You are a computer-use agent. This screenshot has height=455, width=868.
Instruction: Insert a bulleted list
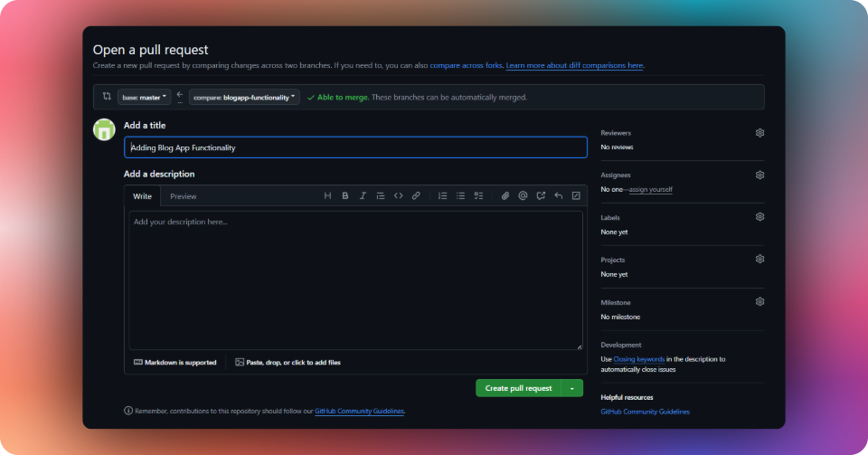[x=460, y=196]
